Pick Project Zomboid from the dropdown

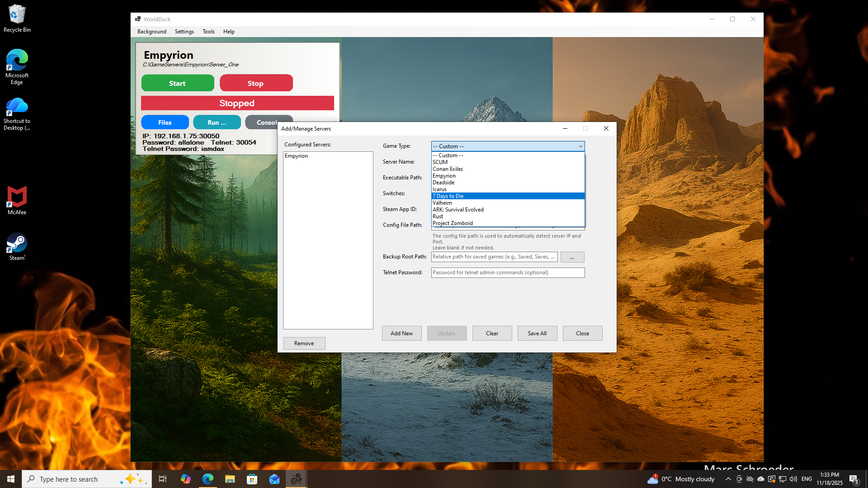pyautogui.click(x=453, y=223)
